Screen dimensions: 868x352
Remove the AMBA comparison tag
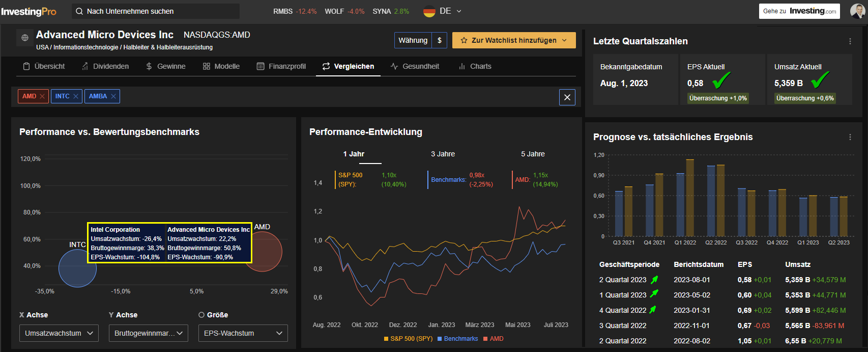click(113, 96)
